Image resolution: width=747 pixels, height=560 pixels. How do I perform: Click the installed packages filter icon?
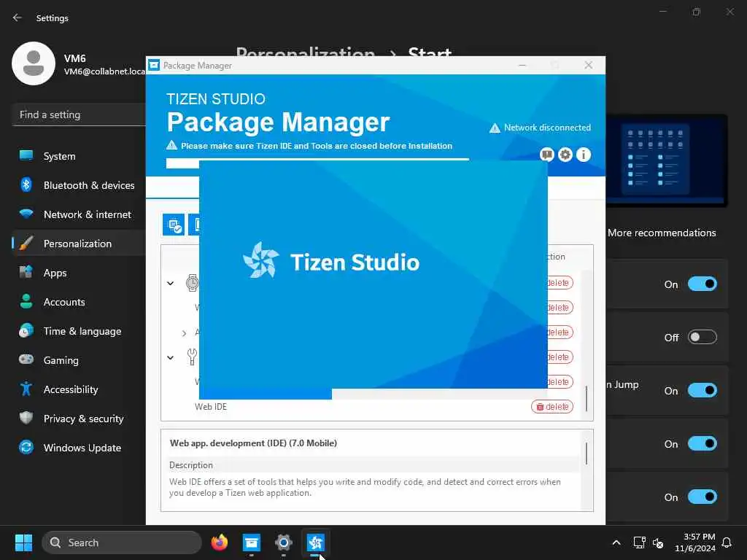(x=174, y=225)
